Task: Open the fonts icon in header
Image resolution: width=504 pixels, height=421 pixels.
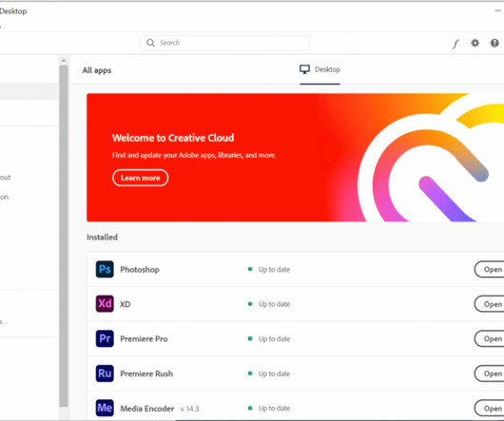Action: coord(456,44)
